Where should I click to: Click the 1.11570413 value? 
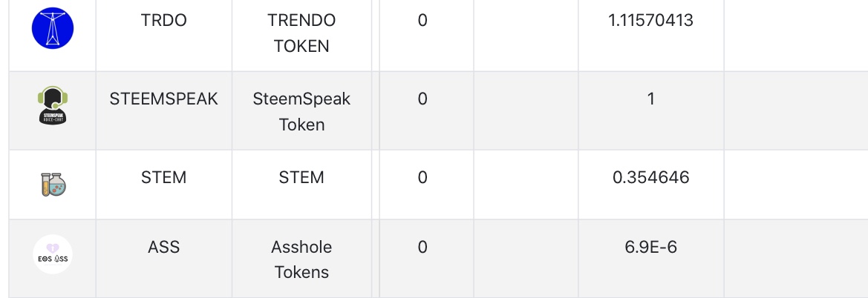click(650, 21)
